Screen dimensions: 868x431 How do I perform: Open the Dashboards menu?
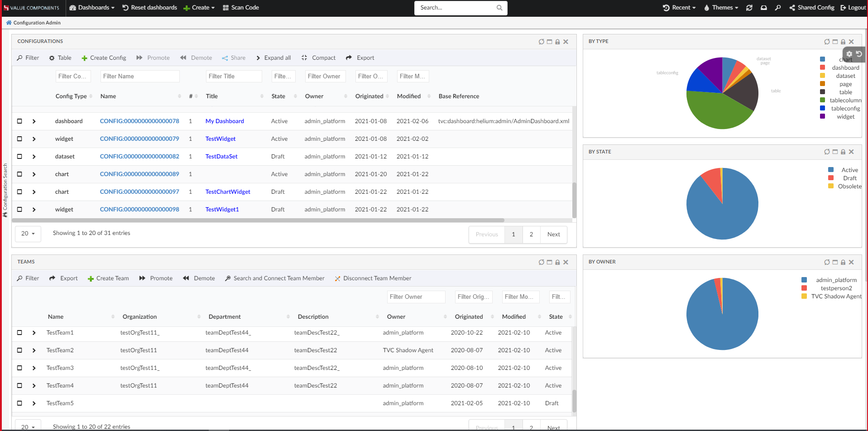click(92, 8)
